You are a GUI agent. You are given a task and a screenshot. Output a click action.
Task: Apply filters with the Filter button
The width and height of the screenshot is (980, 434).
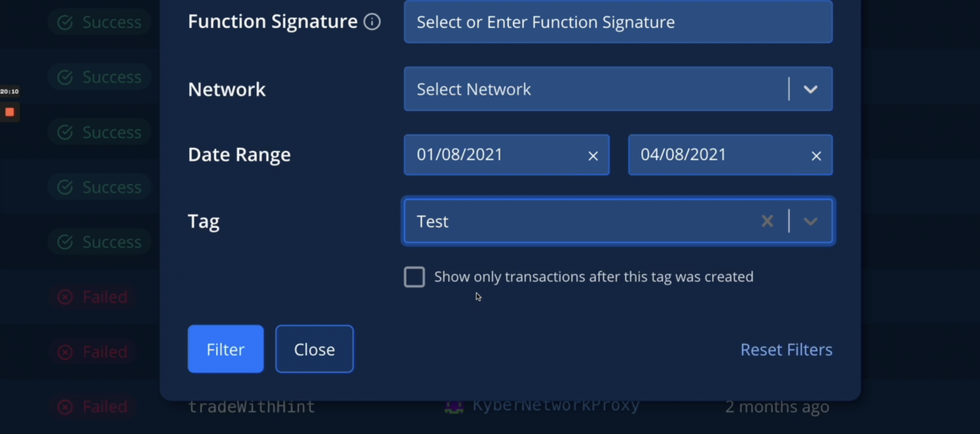click(x=226, y=349)
